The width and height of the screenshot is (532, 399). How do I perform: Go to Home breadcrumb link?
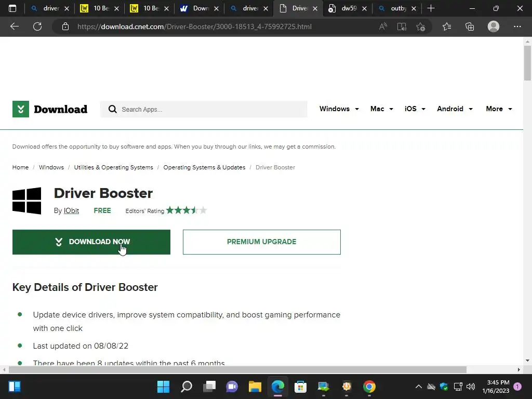pos(20,167)
